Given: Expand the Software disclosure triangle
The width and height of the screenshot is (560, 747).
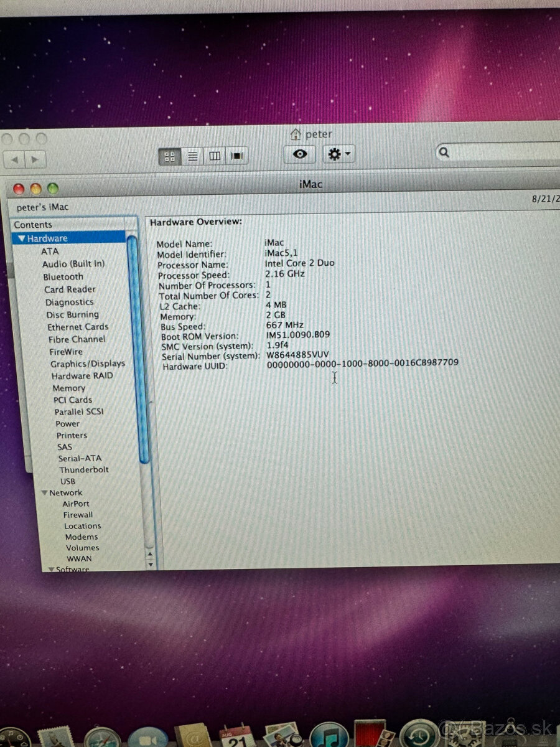Looking at the screenshot, I should pos(52,568).
